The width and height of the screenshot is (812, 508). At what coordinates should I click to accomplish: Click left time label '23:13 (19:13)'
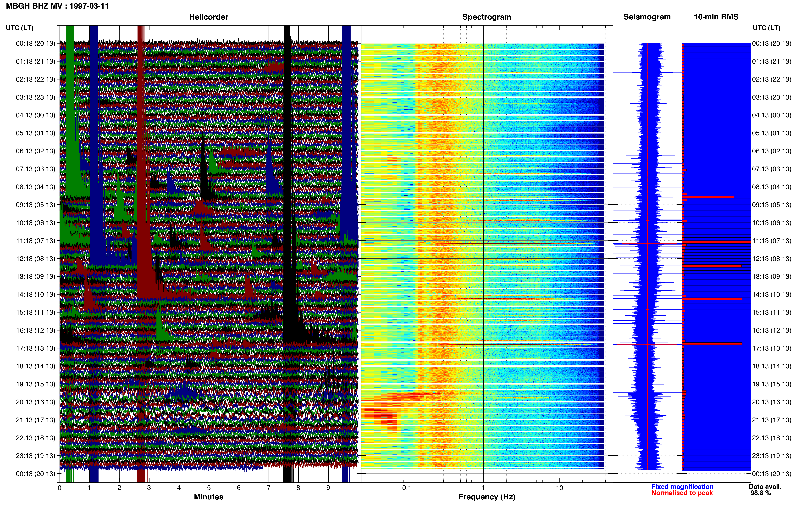coord(36,456)
